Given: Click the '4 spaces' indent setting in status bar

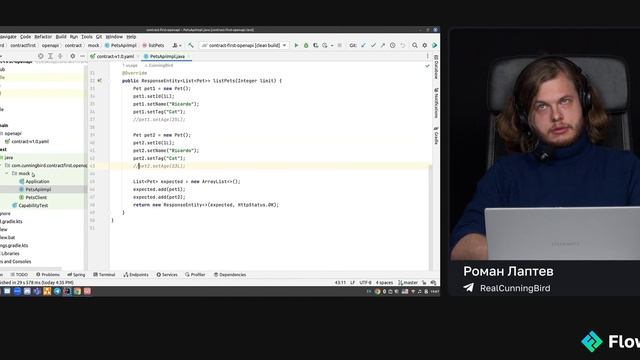Looking at the screenshot, I should point(384,282).
